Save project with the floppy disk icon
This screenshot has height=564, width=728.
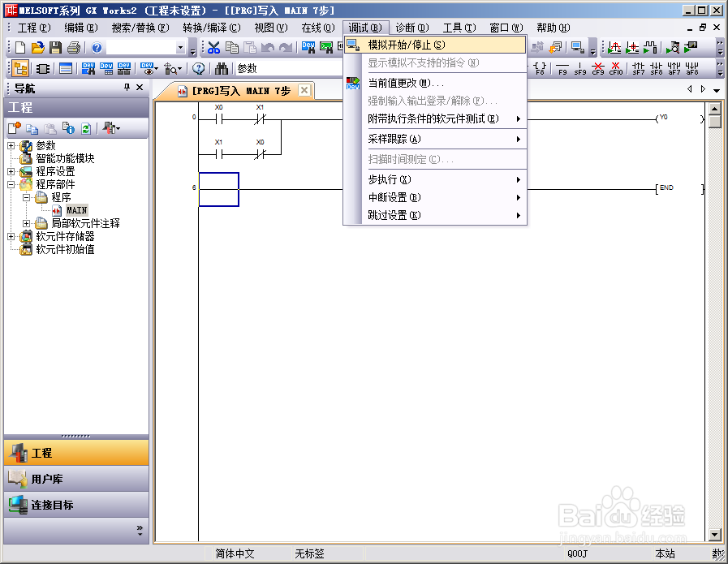[x=56, y=47]
